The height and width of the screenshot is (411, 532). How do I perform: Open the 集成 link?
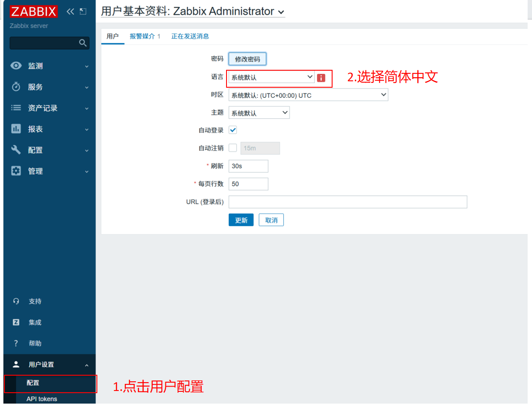click(x=35, y=322)
